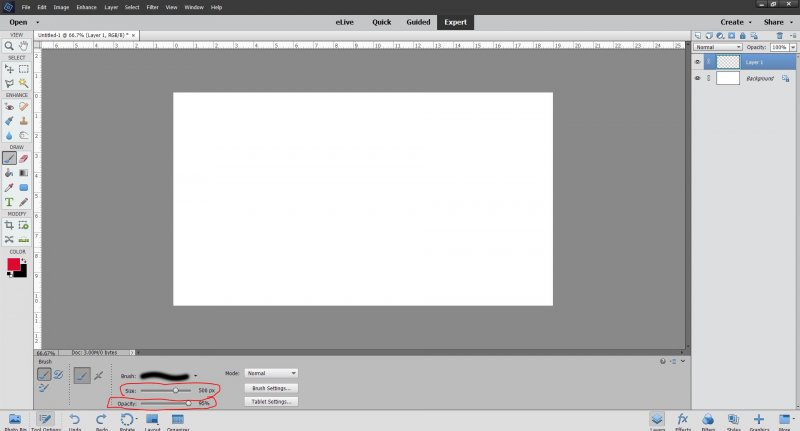Image resolution: width=800 pixels, height=431 pixels.
Task: Click the Tablet Settings button
Action: pos(271,401)
